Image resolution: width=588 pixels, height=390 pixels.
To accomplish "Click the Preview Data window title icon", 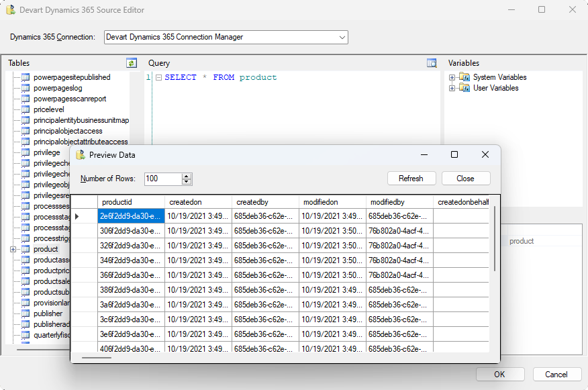I will tap(81, 155).
